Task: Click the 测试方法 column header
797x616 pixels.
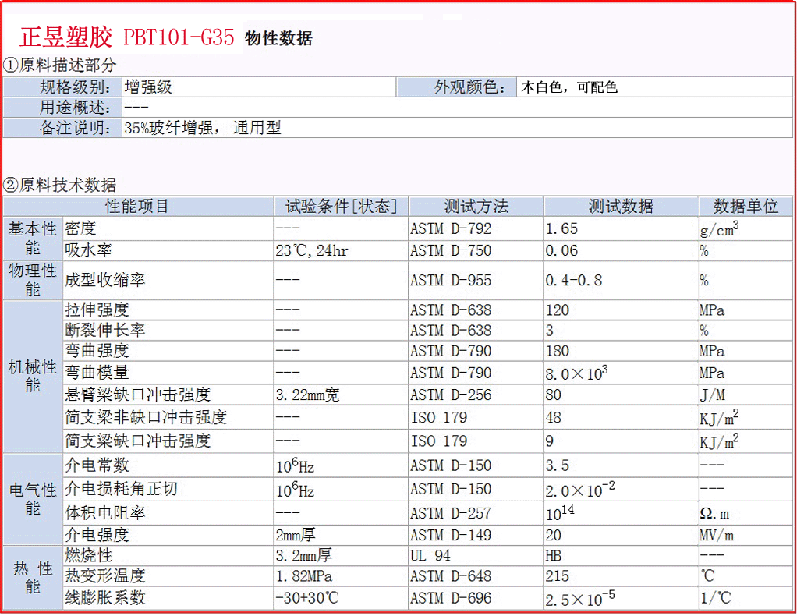Action: point(476,207)
